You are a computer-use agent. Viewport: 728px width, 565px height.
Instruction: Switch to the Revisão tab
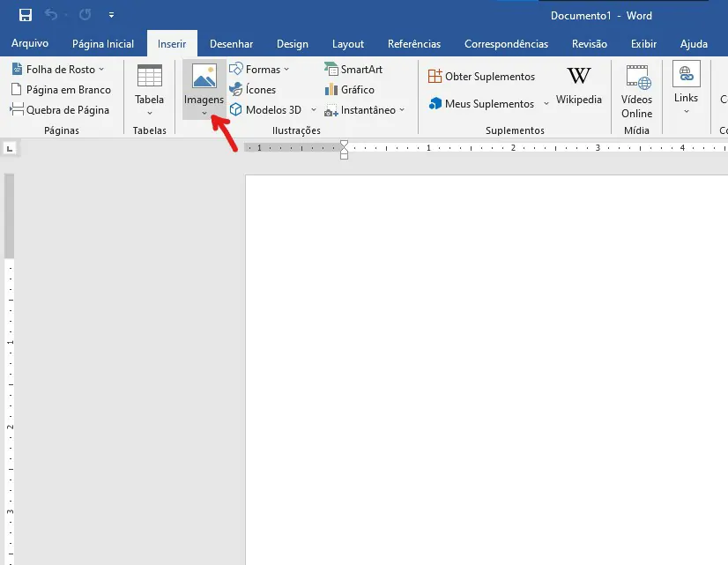[589, 44]
